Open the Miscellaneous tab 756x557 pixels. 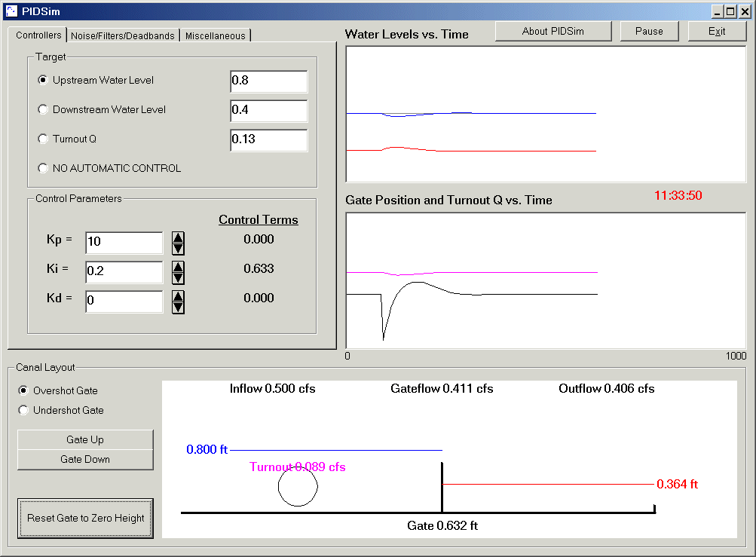pyautogui.click(x=215, y=35)
